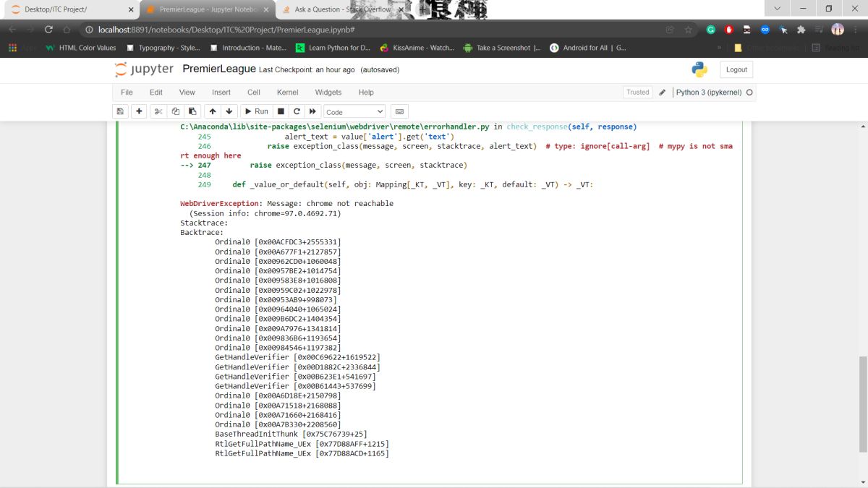868x488 pixels.
Task: Open the Reading list in the bookmarks bar
Action: (x=835, y=48)
